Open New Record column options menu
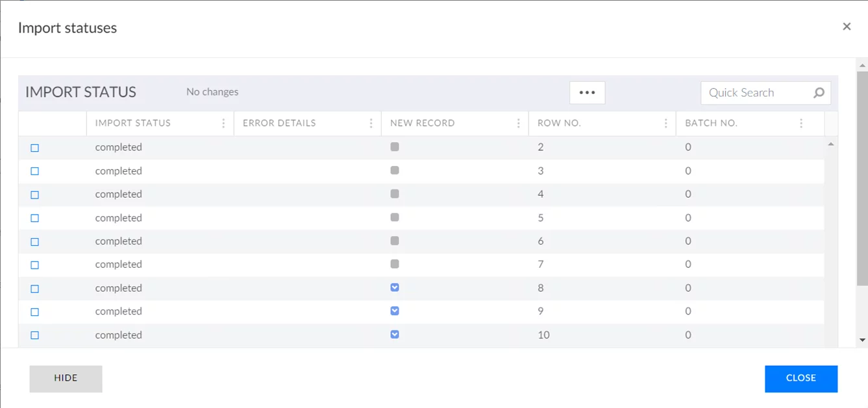This screenshot has height=408, width=868. click(518, 123)
